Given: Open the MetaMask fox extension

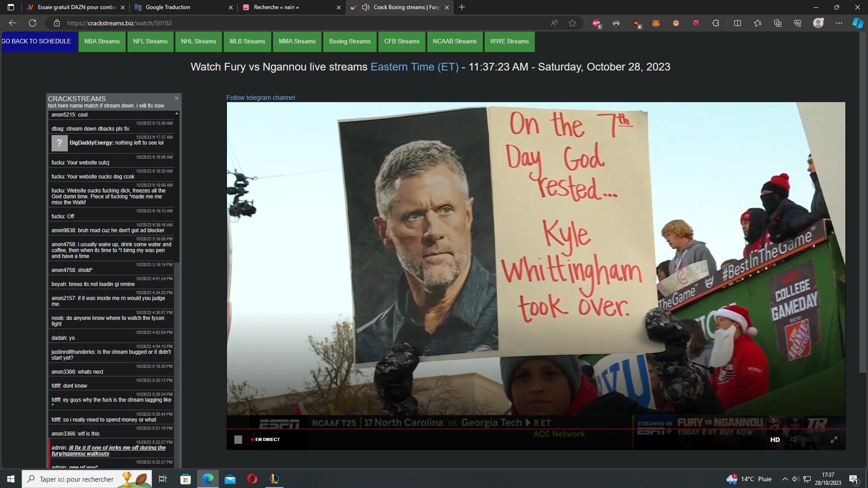Looking at the screenshot, I should 656,23.
